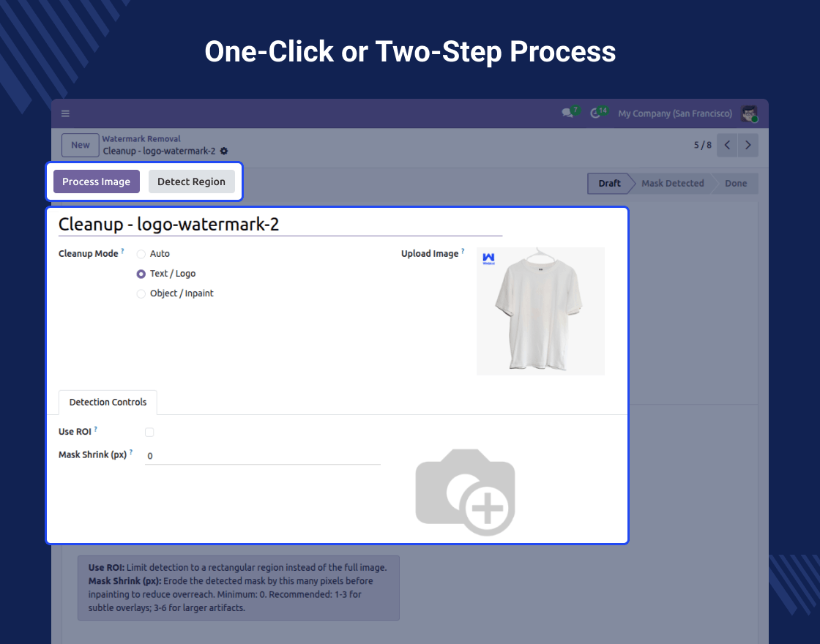Open the user avatar menu
Screen dimensions: 820x644
[750, 113]
